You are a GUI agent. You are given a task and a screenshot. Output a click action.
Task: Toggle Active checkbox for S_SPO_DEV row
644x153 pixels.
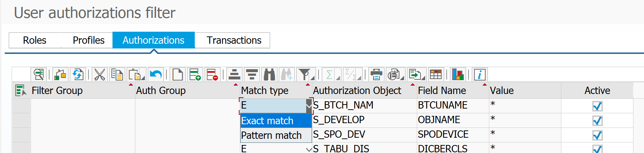(x=597, y=135)
